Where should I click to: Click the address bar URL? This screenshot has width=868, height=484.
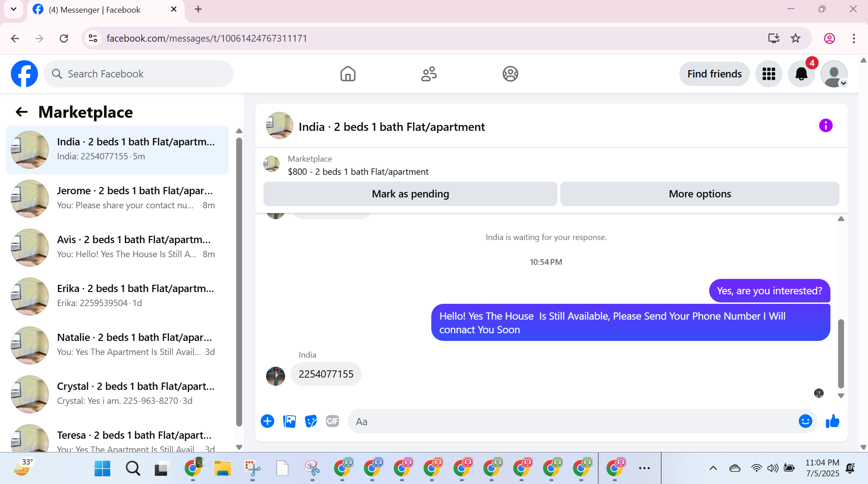point(207,38)
